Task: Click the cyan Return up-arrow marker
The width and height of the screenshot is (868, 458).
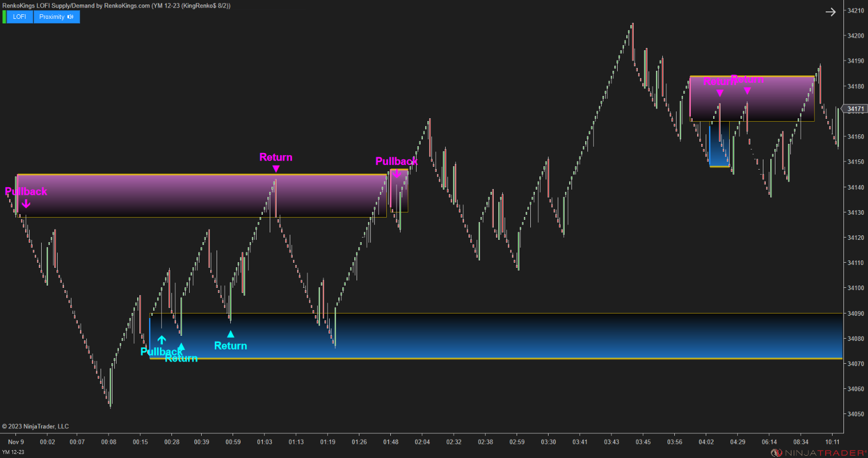Action: 231,334
